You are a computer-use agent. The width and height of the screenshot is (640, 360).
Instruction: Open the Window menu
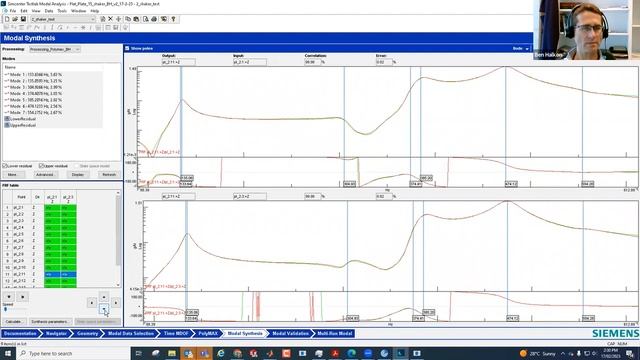[78, 11]
